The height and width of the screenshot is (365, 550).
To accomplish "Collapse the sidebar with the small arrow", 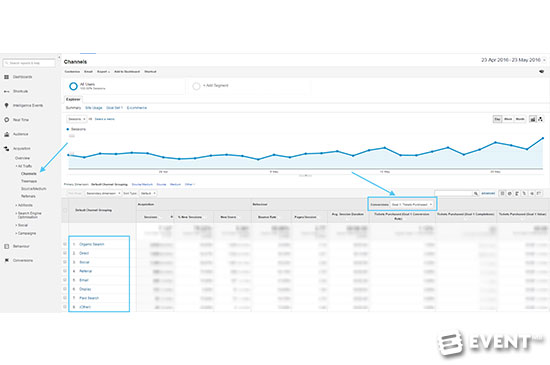I will [59, 57].
